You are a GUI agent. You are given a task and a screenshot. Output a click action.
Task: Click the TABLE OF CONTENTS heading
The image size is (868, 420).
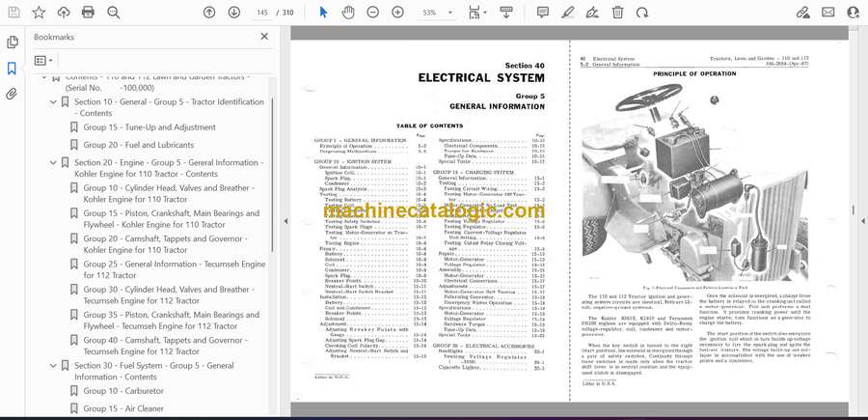(x=429, y=126)
